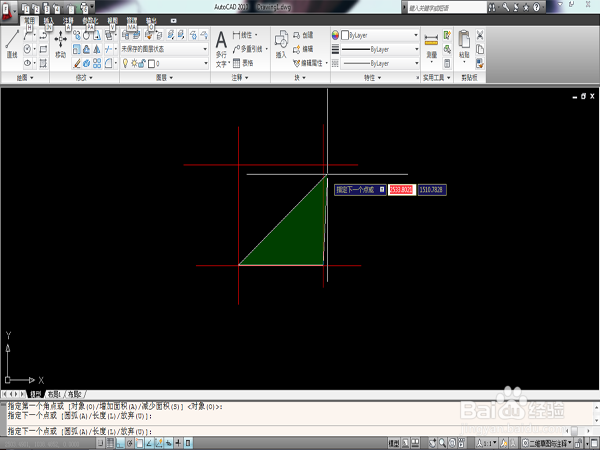The width and height of the screenshot is (600, 450).
Task: Toggle Dynamic Input in status bar
Action: (168, 443)
